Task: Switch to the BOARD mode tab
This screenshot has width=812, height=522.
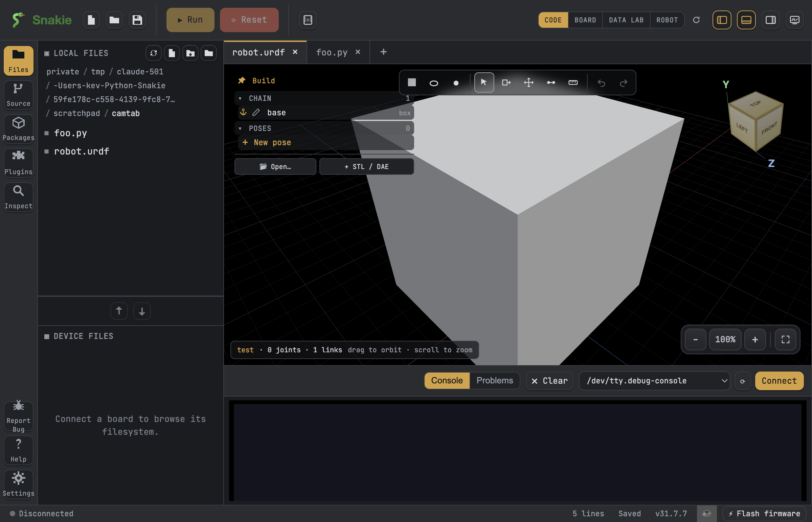Action: click(585, 20)
